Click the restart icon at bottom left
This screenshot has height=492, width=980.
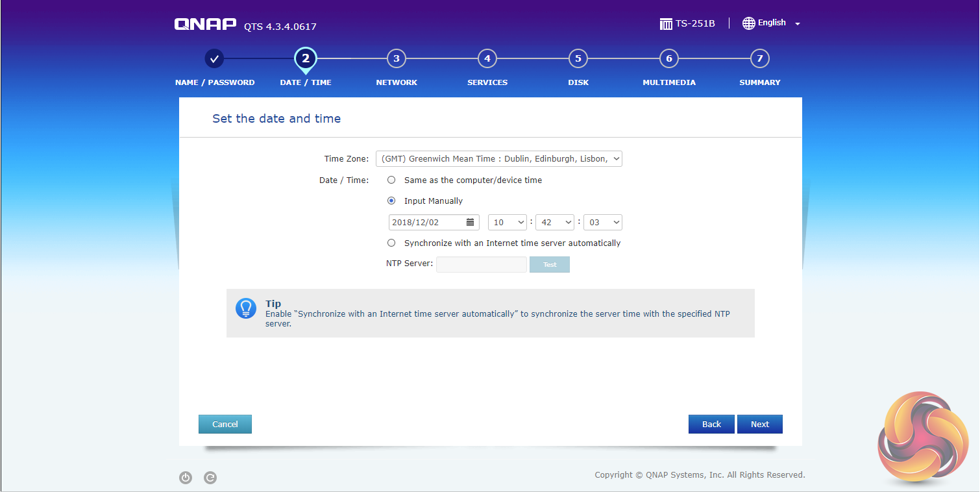[210, 478]
